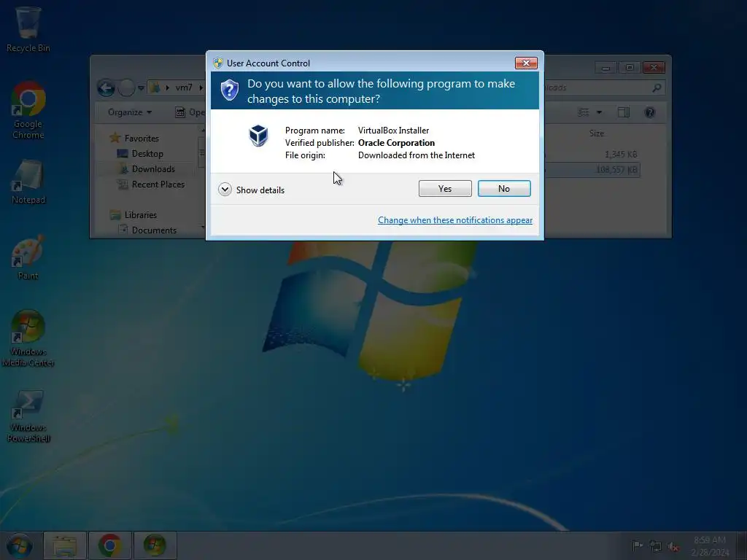Select Desktop in Explorer navigation pane
Screen dimensions: 747x560
point(147,154)
